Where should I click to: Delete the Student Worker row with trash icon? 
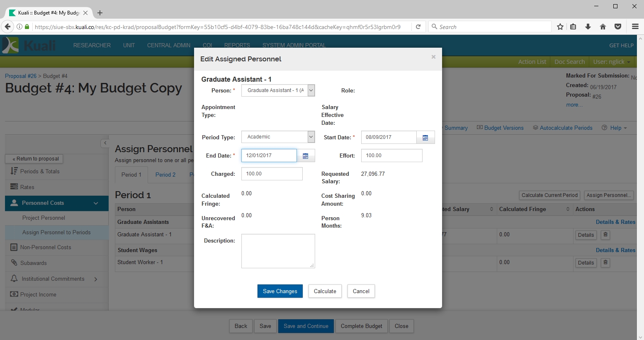[x=605, y=262]
